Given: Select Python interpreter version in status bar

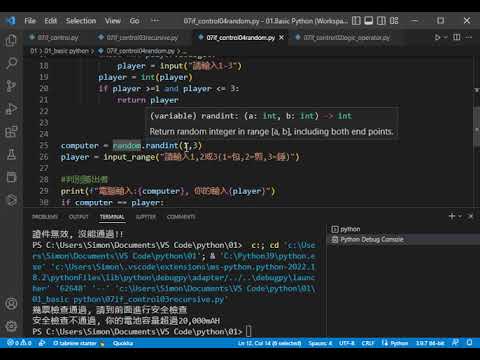Looking at the screenshot, I should pos(430,343).
